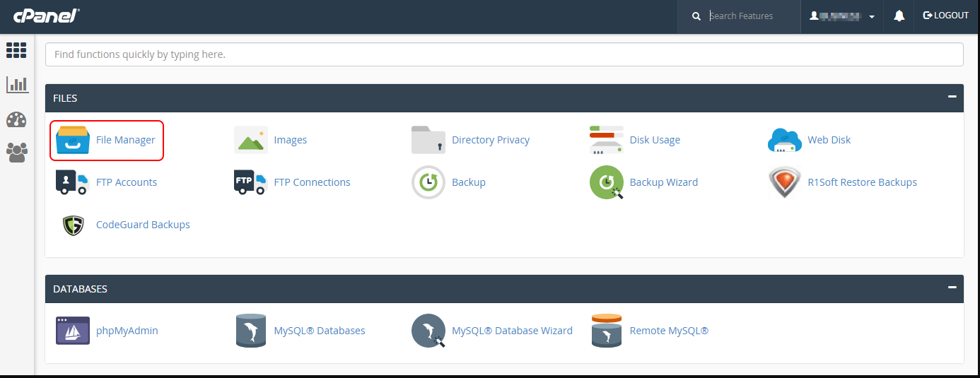Focus the Search Features field
Viewport: 980px width, 378px height.
point(749,16)
